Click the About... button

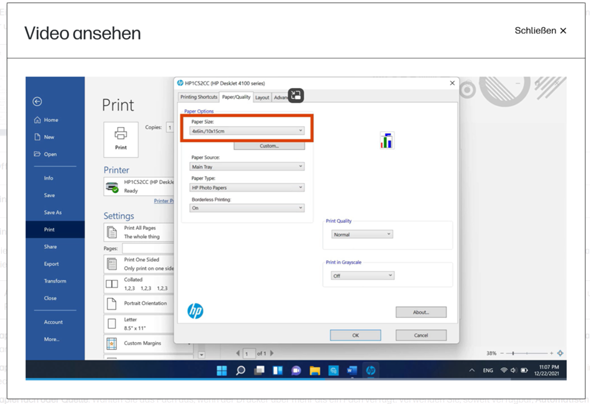coord(421,312)
